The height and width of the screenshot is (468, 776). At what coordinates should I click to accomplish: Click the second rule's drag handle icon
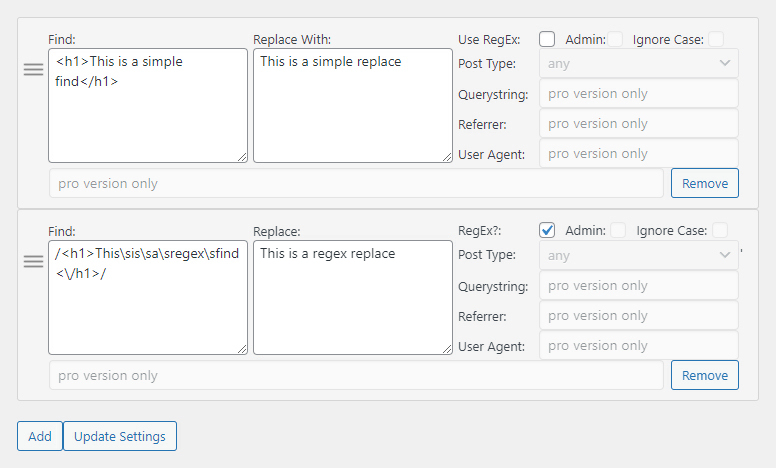tap(33, 261)
